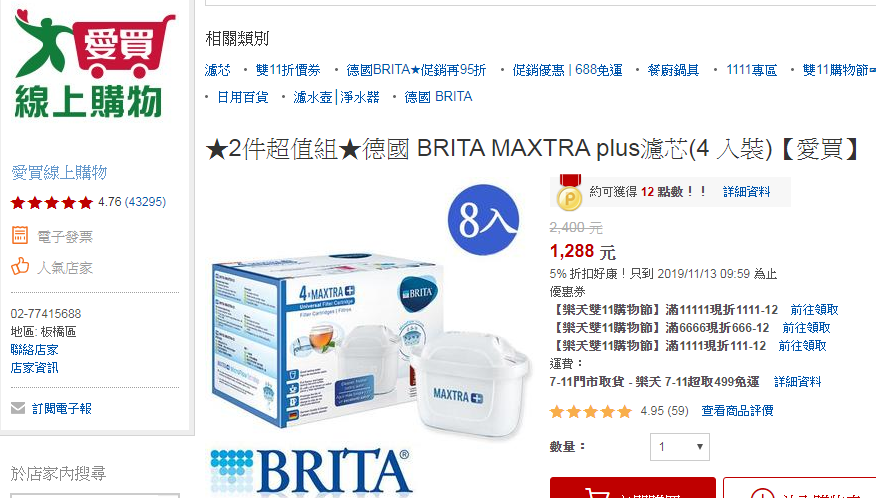Open the 濾芯 category link
The width and height of the screenshot is (876, 498).
tap(217, 70)
